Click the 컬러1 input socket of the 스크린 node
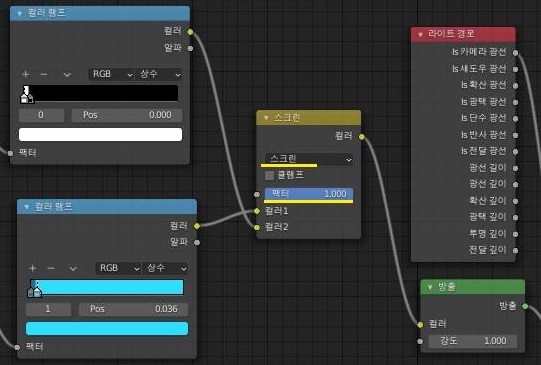 point(257,211)
